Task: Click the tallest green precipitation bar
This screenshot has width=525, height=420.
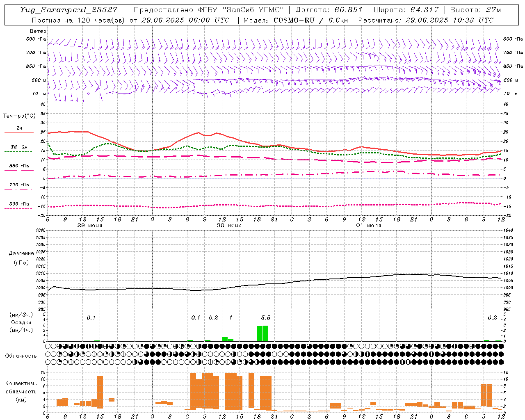Action: point(265,333)
